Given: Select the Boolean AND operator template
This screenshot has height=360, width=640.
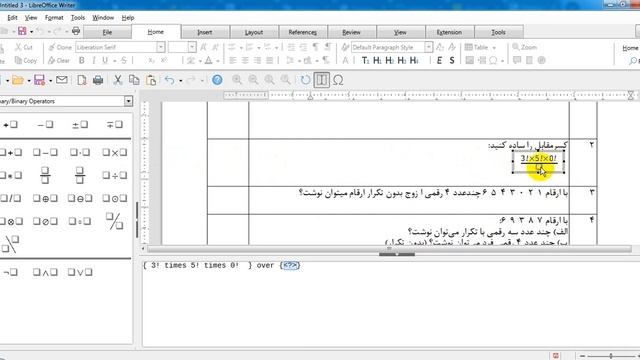Looking at the screenshot, I should click(45, 272).
